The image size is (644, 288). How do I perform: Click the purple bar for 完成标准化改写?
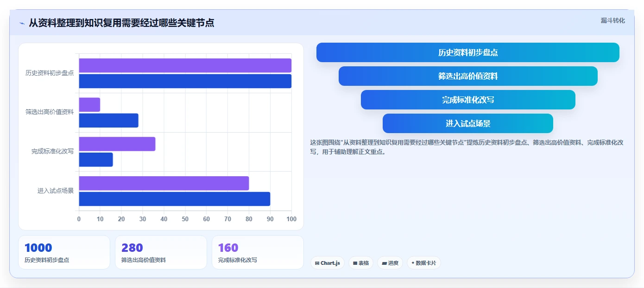tap(117, 144)
